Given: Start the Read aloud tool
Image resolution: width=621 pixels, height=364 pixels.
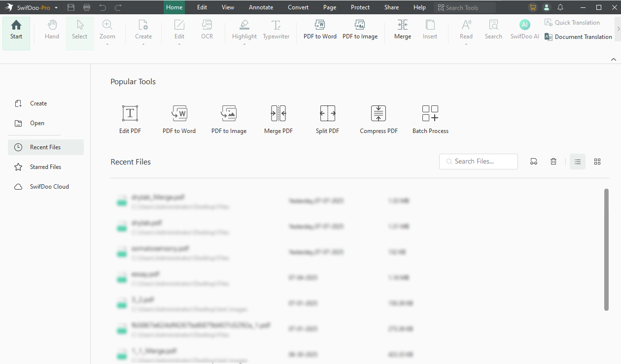Looking at the screenshot, I should [x=466, y=30].
